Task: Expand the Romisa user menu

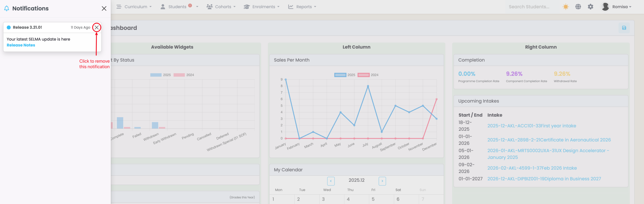Action: click(x=616, y=7)
